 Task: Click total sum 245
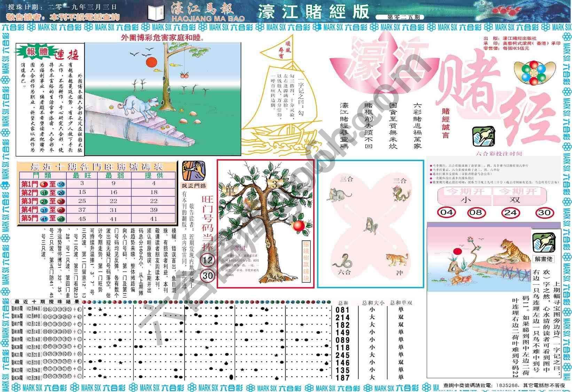click(x=343, y=355)
